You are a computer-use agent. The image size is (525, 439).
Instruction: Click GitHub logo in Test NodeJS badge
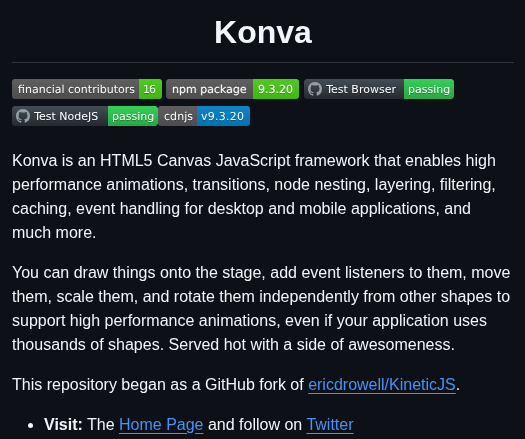click(x=23, y=116)
